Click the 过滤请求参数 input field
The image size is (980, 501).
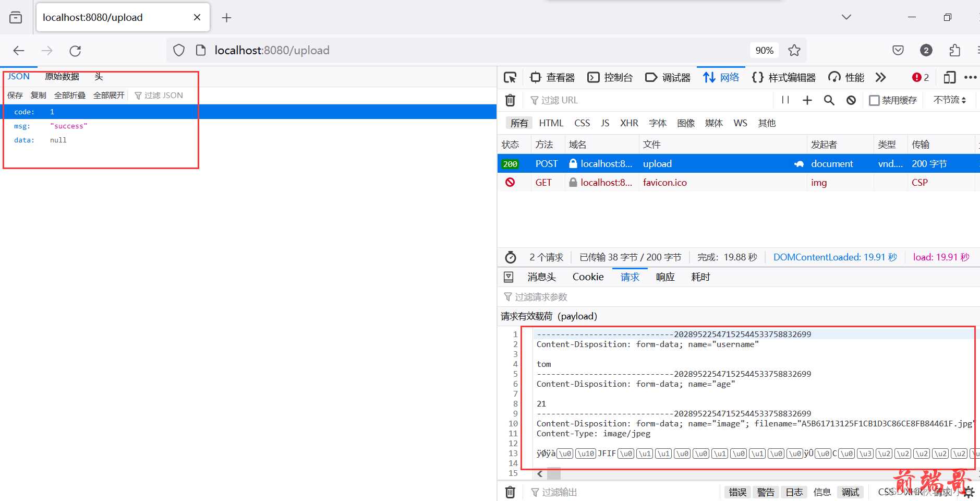tap(738, 297)
